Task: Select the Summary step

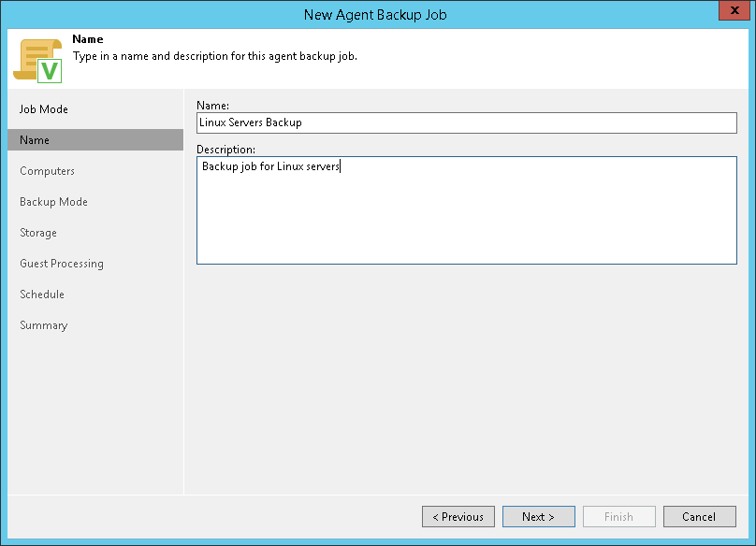Action: click(x=44, y=325)
